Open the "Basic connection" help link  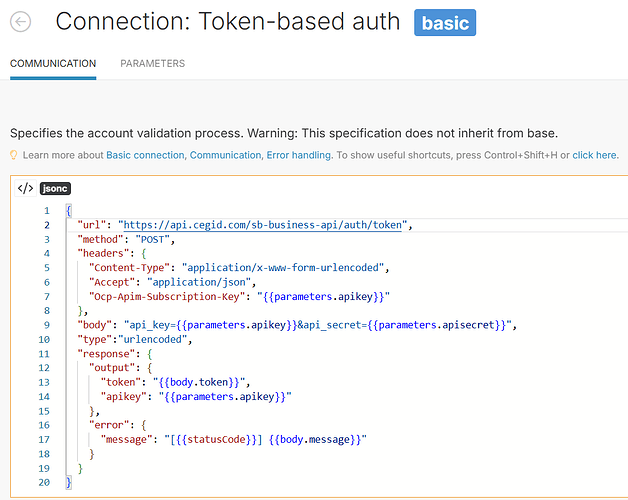coord(145,155)
